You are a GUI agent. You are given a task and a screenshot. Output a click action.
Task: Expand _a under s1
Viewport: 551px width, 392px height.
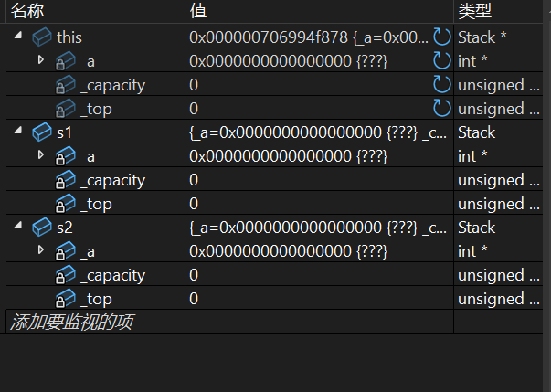[41, 154]
